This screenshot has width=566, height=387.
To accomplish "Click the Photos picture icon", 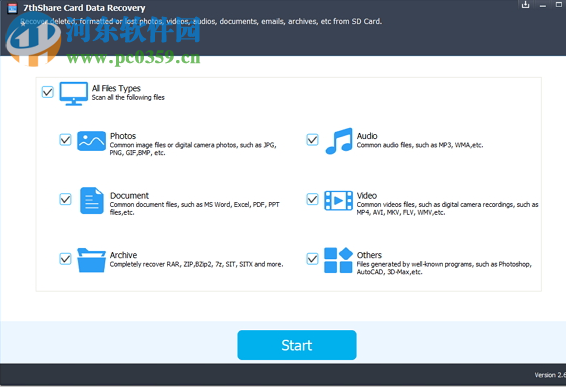I will coord(91,141).
